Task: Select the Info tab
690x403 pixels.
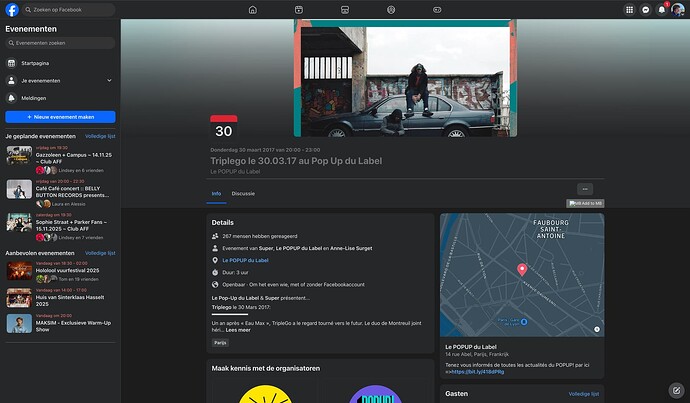Action: 216,193
